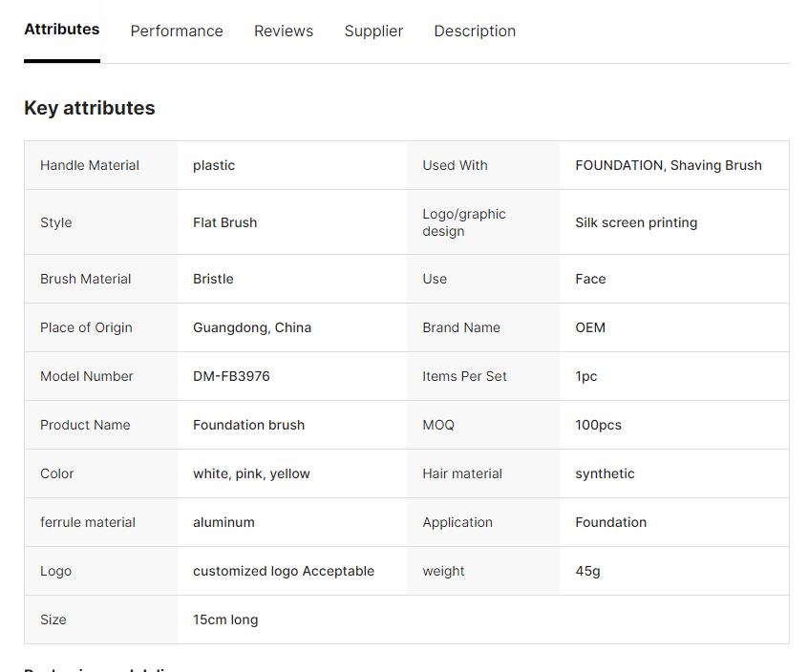Click the weight value 45g
The height and width of the screenshot is (672, 808).
(x=587, y=571)
